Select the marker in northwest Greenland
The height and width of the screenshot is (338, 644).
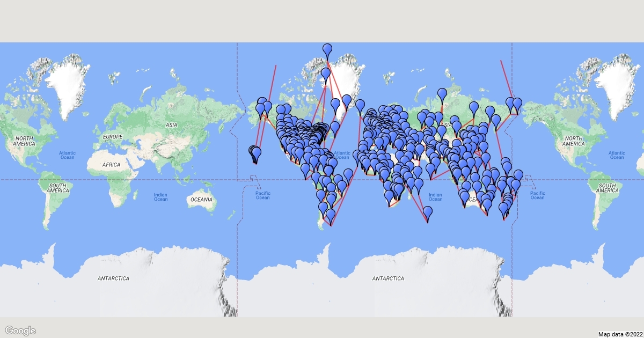(326, 74)
